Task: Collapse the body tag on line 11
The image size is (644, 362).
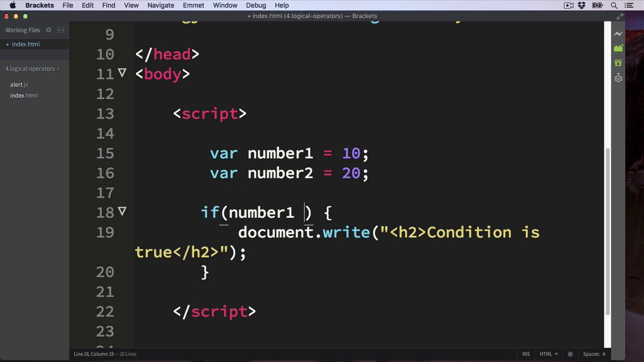Action: coord(122,73)
